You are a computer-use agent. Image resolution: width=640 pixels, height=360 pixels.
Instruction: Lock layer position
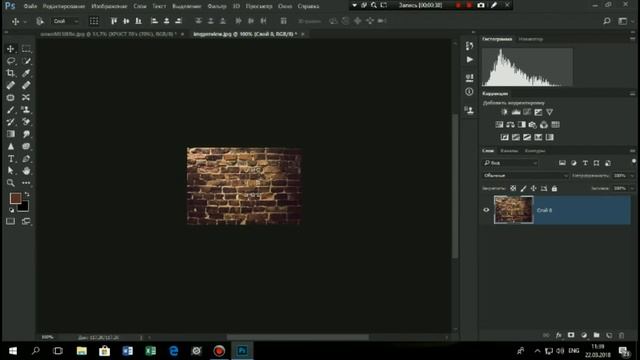[x=533, y=189]
